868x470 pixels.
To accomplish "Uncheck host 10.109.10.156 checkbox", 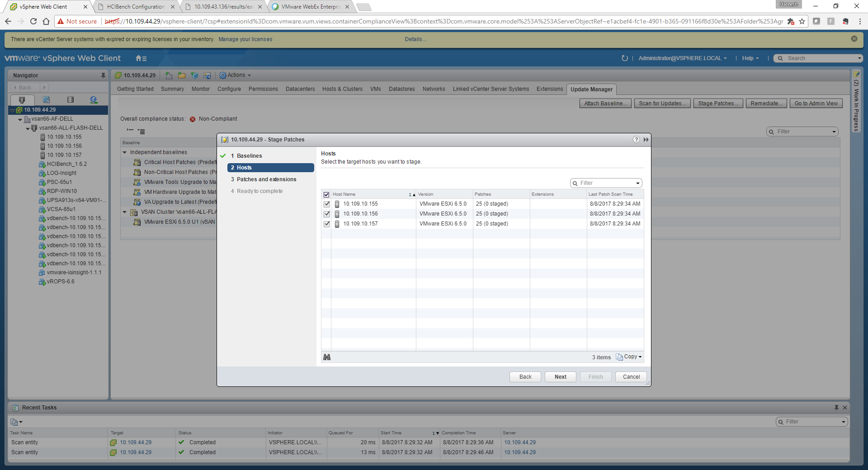I will 327,214.
